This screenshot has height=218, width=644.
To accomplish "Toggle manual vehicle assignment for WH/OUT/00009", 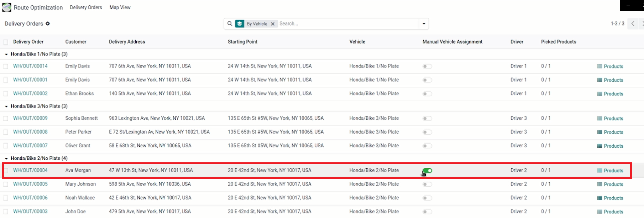I will 427,118.
